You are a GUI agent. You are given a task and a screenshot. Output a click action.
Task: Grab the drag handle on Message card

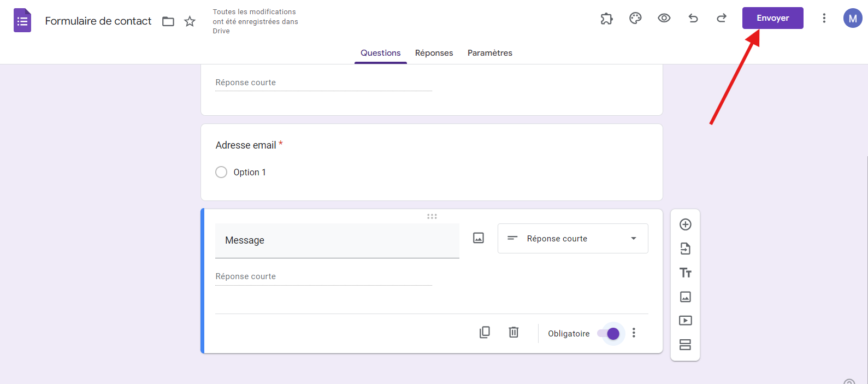click(432, 216)
